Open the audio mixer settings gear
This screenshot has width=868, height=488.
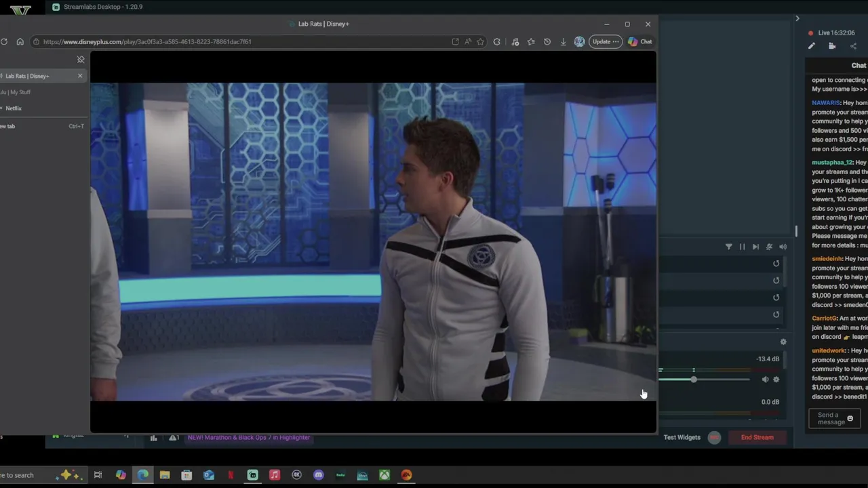[783, 342]
